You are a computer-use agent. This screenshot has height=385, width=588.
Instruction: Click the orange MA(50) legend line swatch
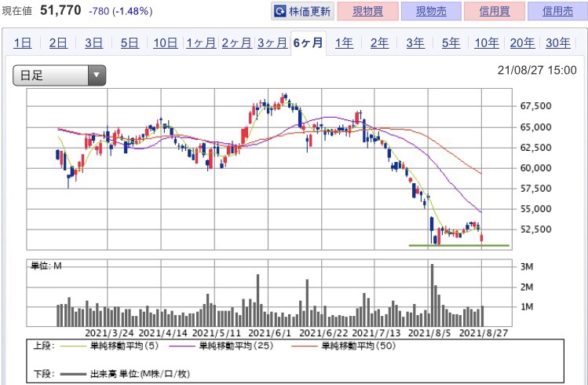(x=305, y=346)
